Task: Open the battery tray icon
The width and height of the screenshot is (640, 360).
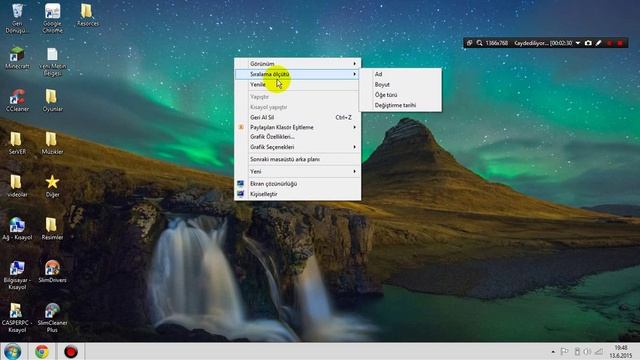Action: (577, 351)
